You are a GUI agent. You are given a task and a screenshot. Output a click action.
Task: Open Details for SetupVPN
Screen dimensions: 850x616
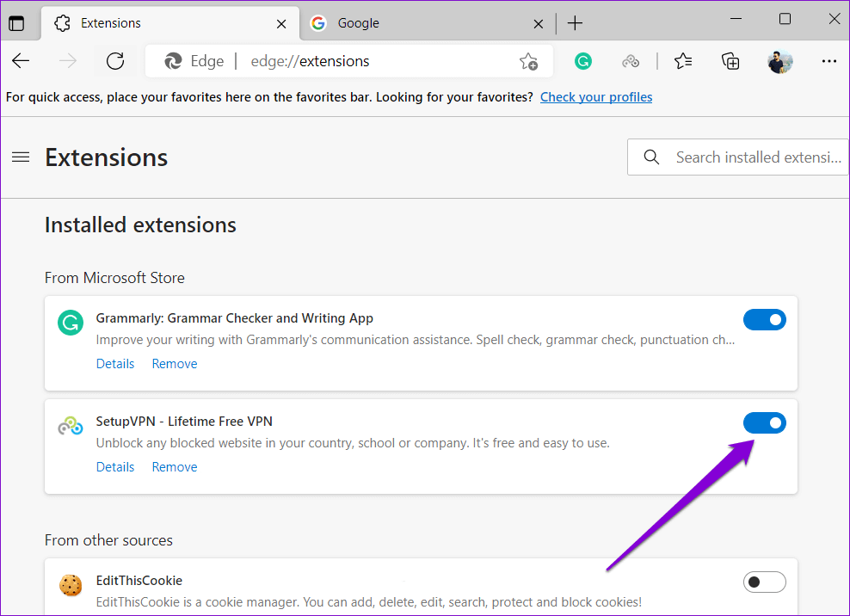click(x=115, y=467)
